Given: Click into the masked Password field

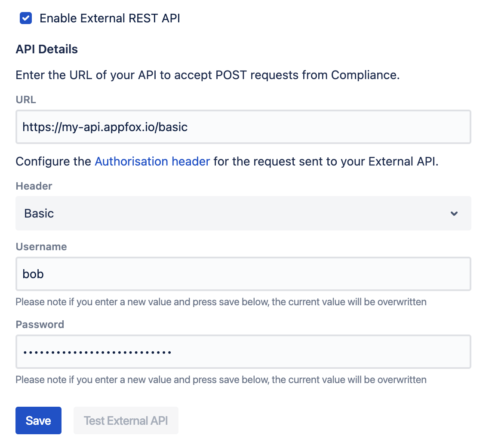Looking at the screenshot, I should coord(243,352).
